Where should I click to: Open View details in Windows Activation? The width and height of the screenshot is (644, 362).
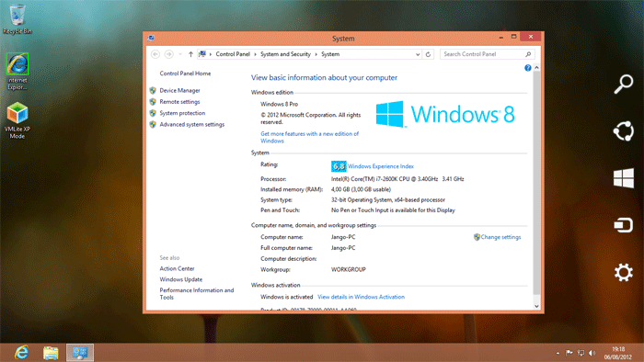tap(361, 297)
